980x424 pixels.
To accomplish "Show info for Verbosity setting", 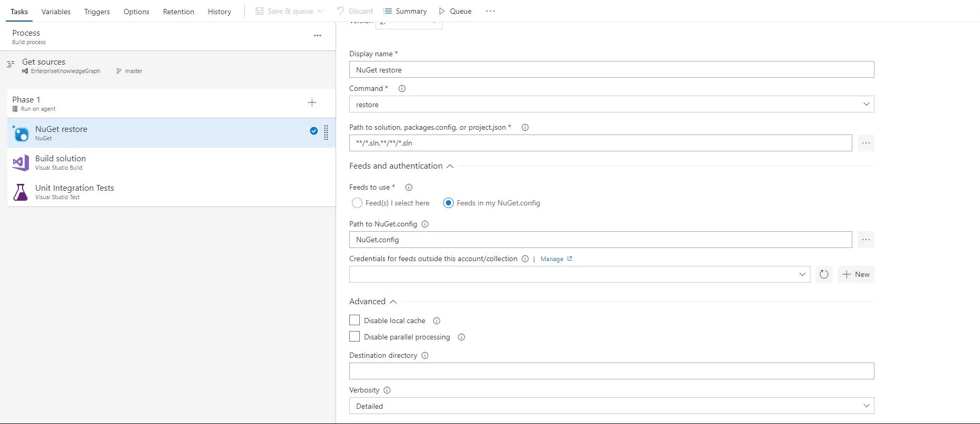I will pos(387,390).
